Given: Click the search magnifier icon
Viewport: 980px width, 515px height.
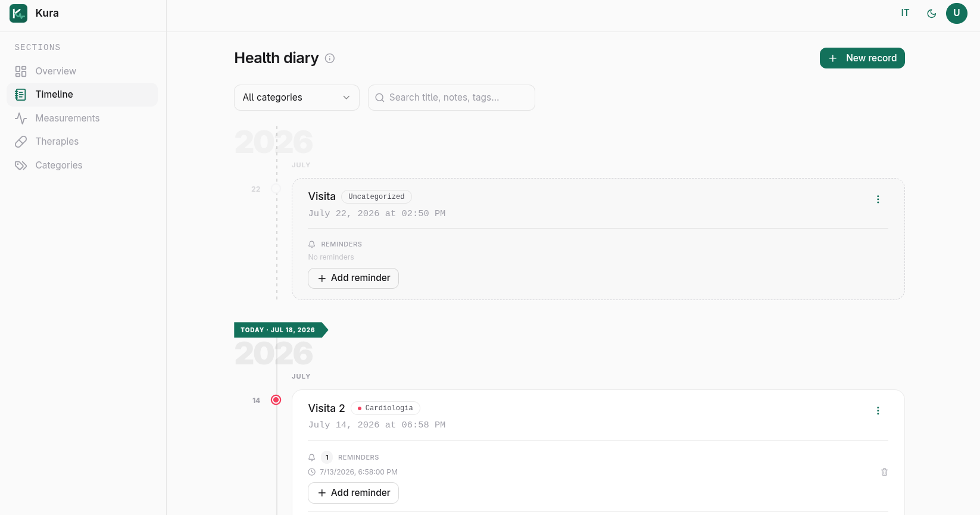Looking at the screenshot, I should (379, 98).
